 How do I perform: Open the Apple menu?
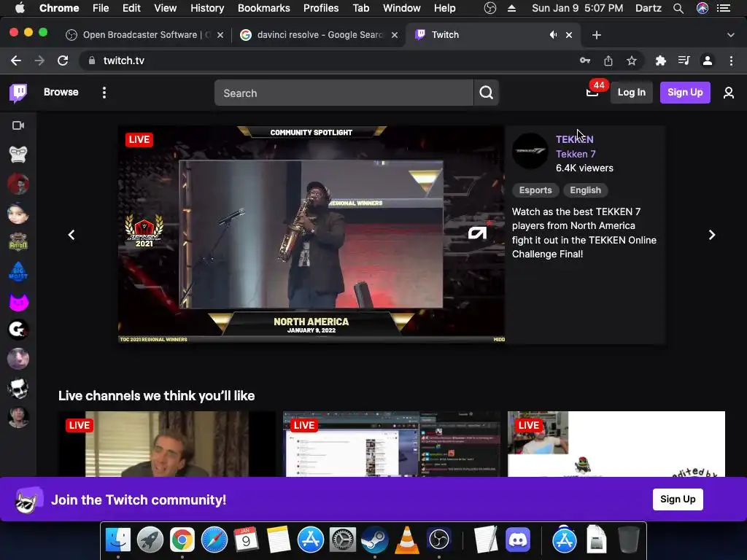(x=20, y=8)
